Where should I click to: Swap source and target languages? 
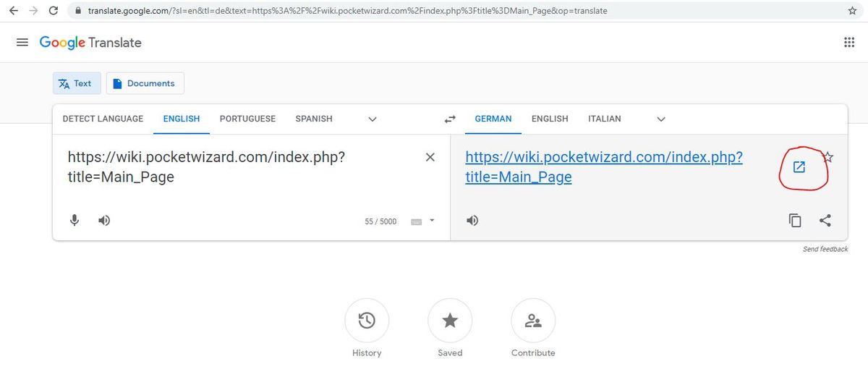[x=450, y=119]
